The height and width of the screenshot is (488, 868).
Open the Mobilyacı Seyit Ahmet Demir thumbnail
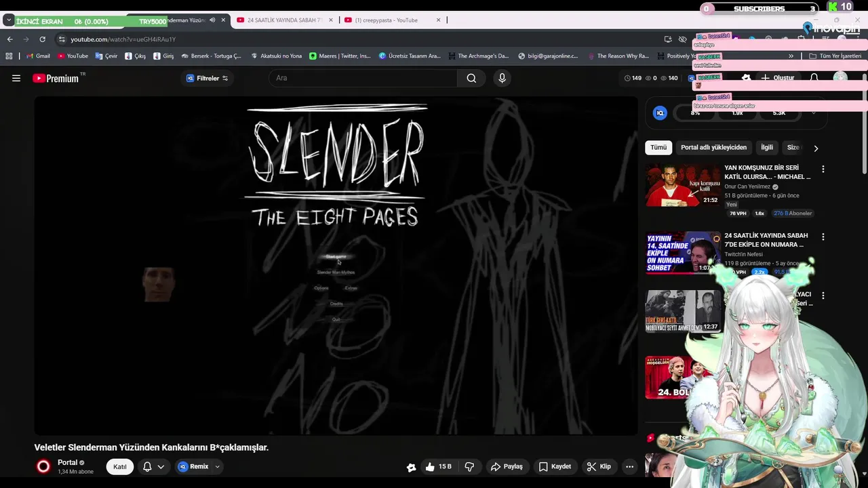682,311
